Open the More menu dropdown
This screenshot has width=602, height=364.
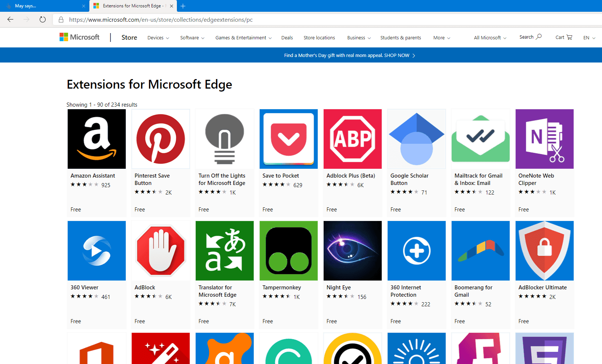click(441, 38)
